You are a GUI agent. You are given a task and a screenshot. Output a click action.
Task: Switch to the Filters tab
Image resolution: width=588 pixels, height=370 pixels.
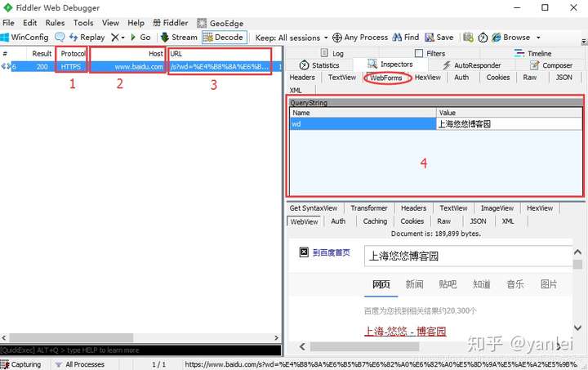click(430, 53)
